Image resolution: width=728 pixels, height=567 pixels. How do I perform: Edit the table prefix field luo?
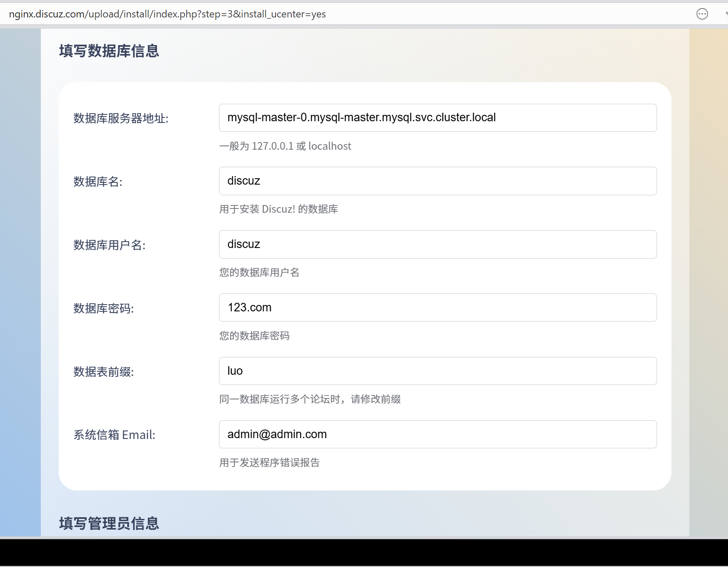[x=438, y=371]
